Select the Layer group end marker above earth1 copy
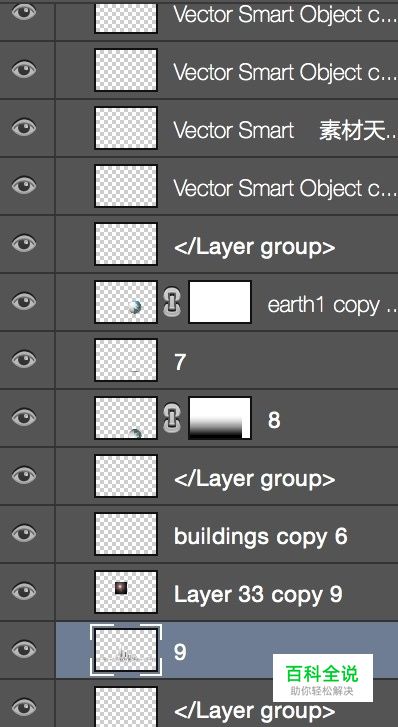 [x=226, y=244]
